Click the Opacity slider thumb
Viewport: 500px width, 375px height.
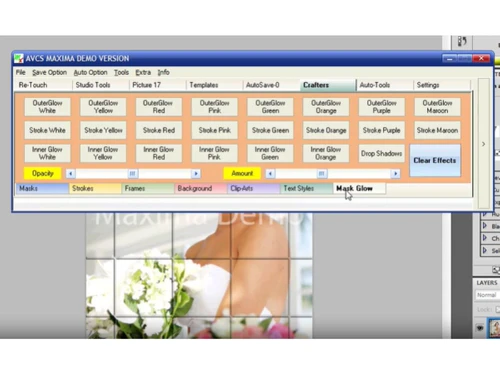(x=133, y=173)
